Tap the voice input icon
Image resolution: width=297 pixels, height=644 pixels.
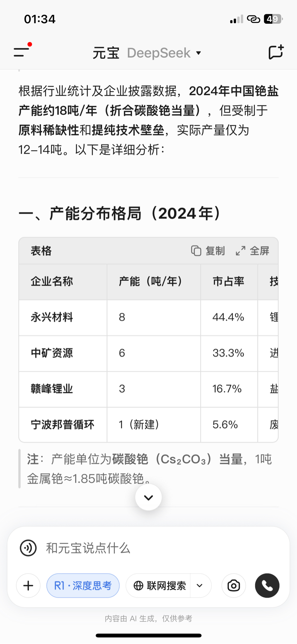coord(28,548)
